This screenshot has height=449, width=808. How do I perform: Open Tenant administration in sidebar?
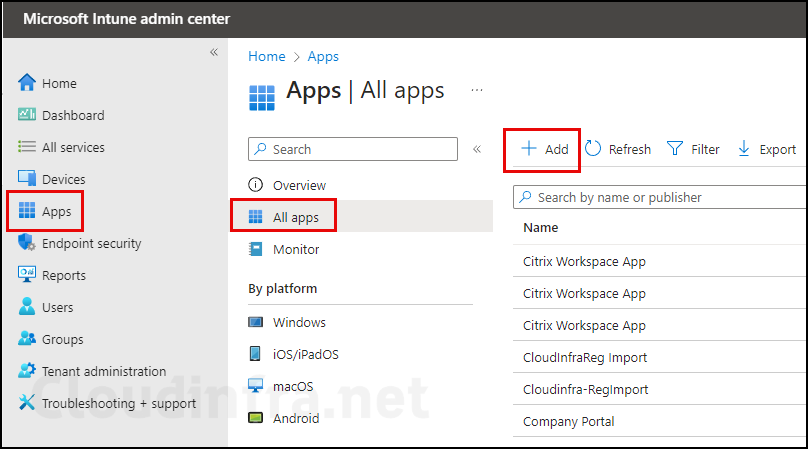(x=104, y=371)
